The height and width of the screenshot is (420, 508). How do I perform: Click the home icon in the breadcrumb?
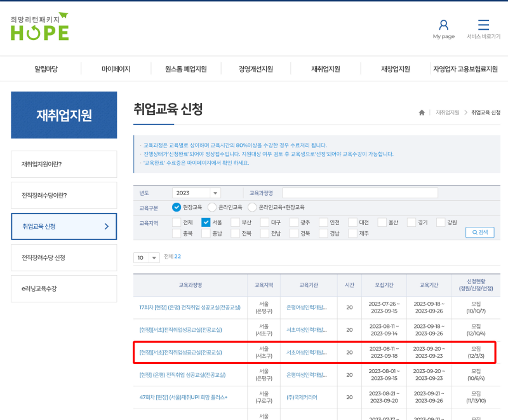click(x=422, y=112)
